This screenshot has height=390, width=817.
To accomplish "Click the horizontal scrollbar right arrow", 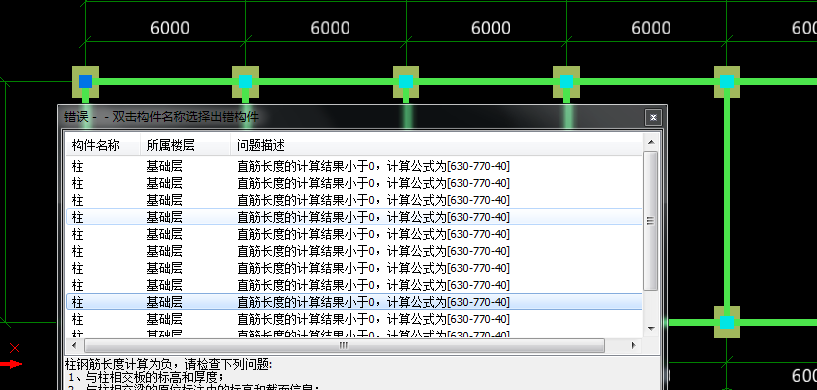I will [x=634, y=345].
